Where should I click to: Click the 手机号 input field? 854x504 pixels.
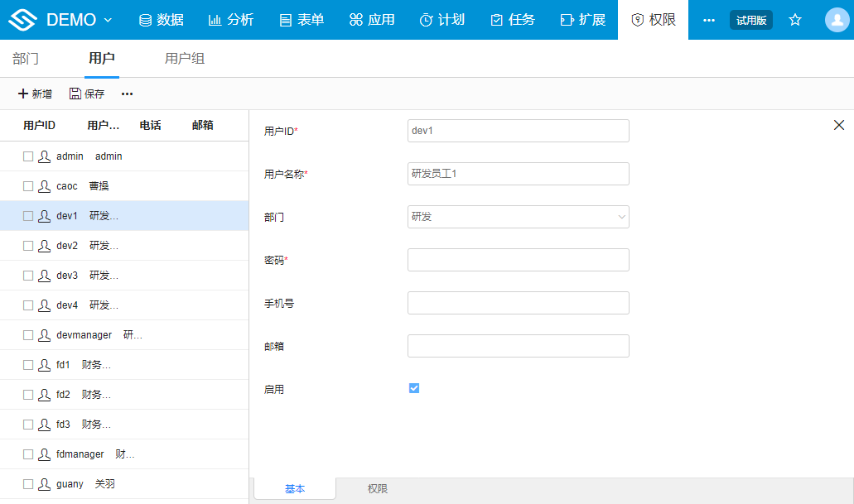point(518,303)
